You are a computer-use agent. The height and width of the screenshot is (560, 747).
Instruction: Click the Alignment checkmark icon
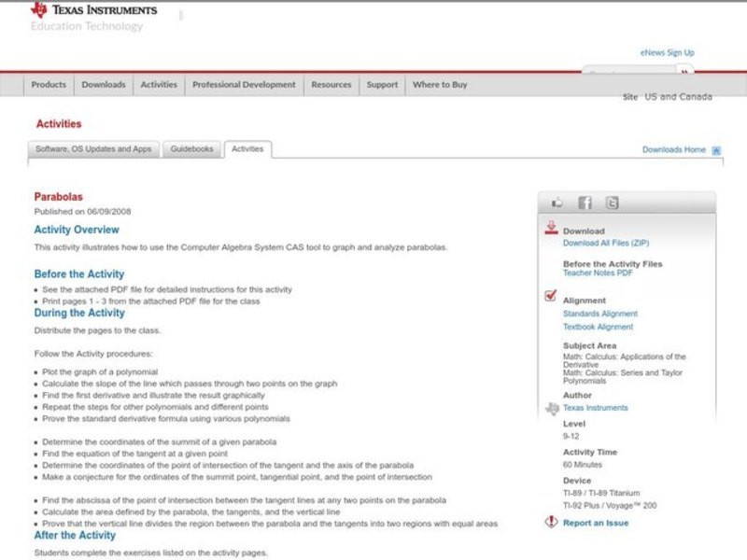[x=551, y=297]
